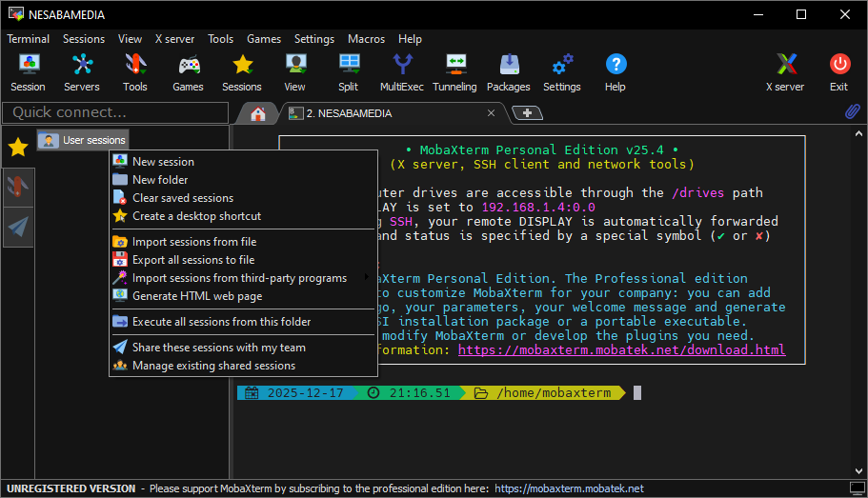Expand Import sessions from third-party programs submenu
Image resolution: width=868 pixels, height=498 pixels.
click(x=239, y=278)
